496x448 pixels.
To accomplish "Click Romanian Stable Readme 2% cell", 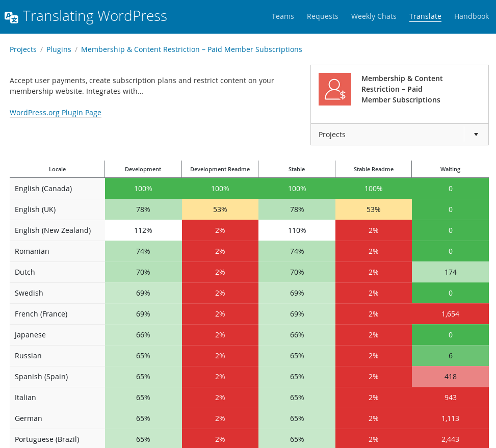I will pyautogui.click(x=374, y=251).
